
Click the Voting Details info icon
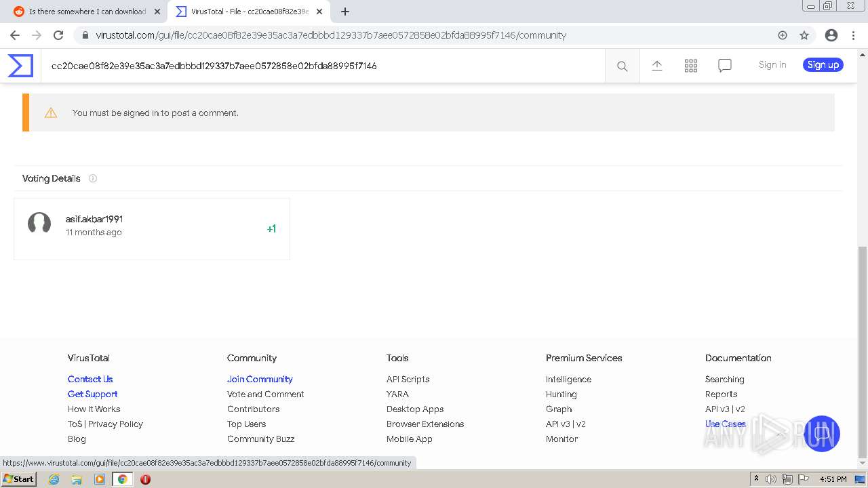pyautogui.click(x=93, y=178)
